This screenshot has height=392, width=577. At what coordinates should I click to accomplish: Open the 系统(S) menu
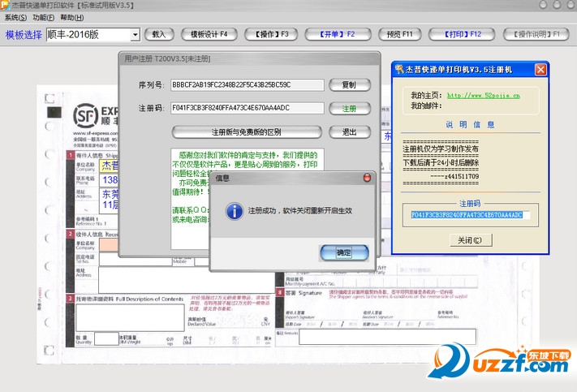coord(15,17)
